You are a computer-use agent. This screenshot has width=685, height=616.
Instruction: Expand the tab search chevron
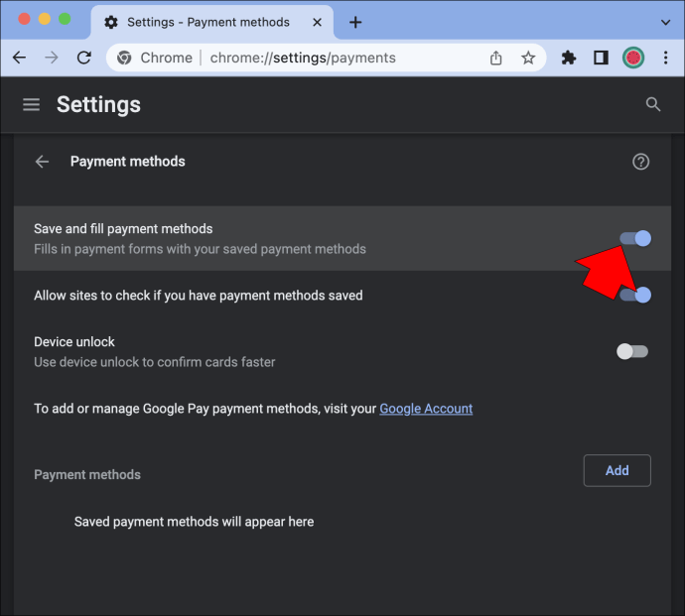pyautogui.click(x=665, y=22)
